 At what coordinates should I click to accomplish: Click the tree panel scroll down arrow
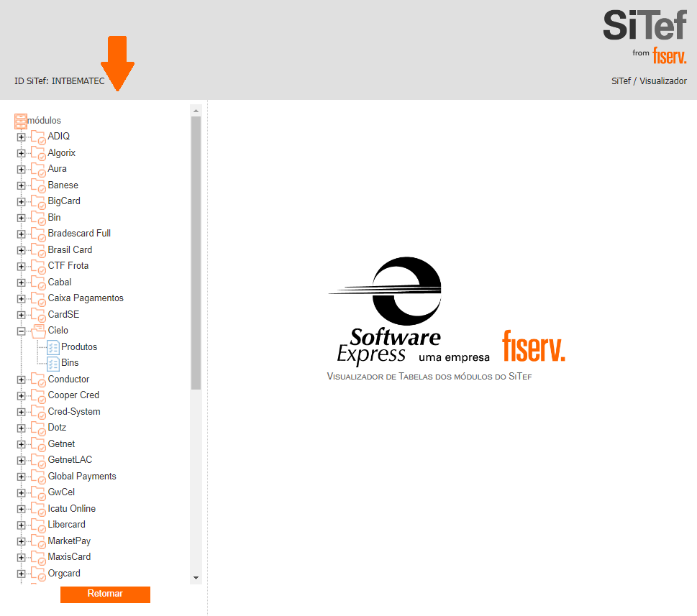coord(196,578)
